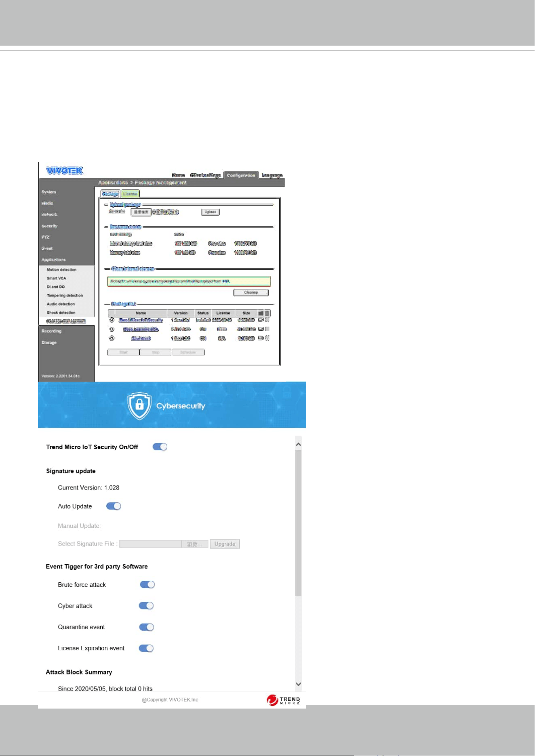Screen dimensions: 535x756
Task: Open DI and DO in Applications
Action: pyautogui.click(x=56, y=287)
